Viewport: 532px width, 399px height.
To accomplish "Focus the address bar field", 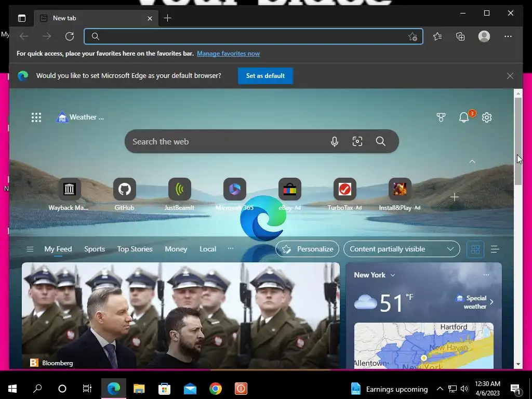I will [x=253, y=36].
